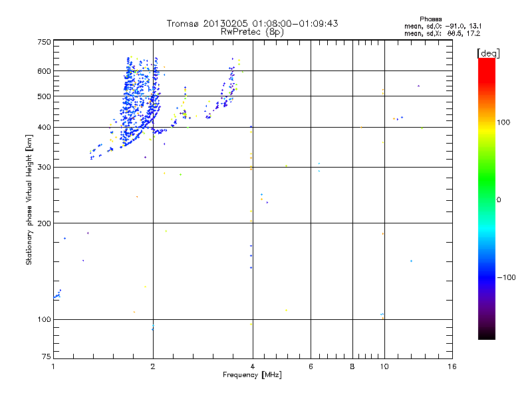The height and width of the screenshot is (399, 532).
Task: Select the 'mean, sd,X: 88.5, 17.2' line
Action: (x=442, y=33)
